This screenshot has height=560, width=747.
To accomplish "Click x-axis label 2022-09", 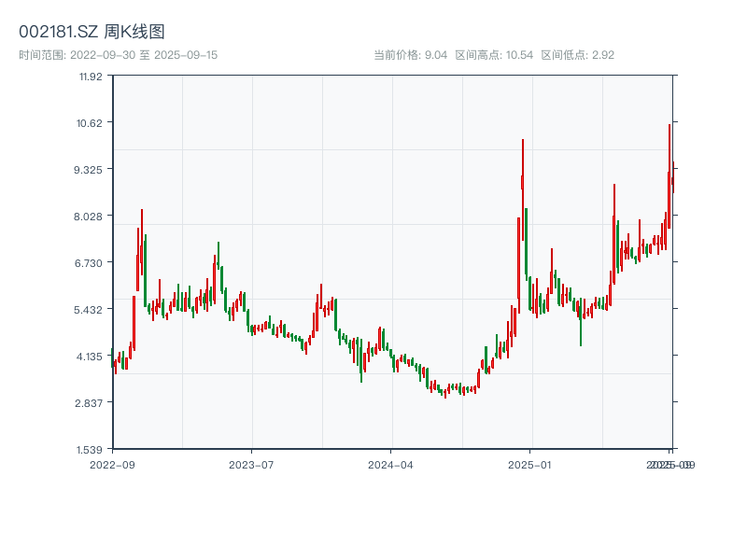I will tap(112, 465).
